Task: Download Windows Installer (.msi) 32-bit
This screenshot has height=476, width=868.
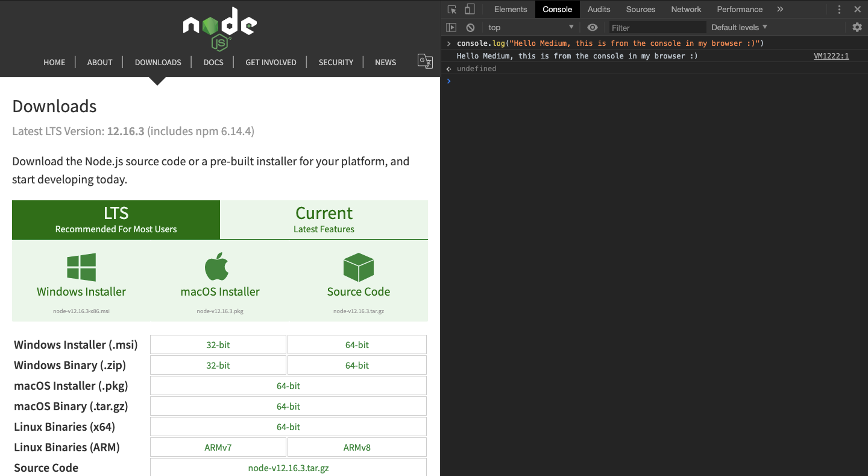Action: (x=218, y=345)
